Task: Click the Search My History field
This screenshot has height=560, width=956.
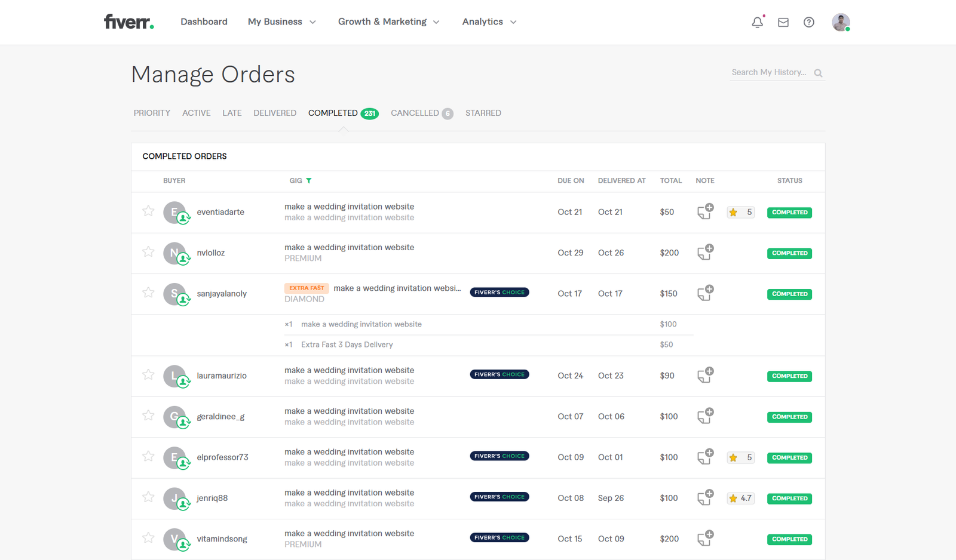Action: (x=769, y=72)
